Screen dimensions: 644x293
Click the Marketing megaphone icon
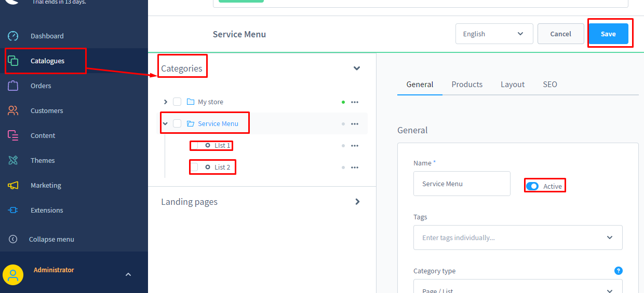click(13, 185)
